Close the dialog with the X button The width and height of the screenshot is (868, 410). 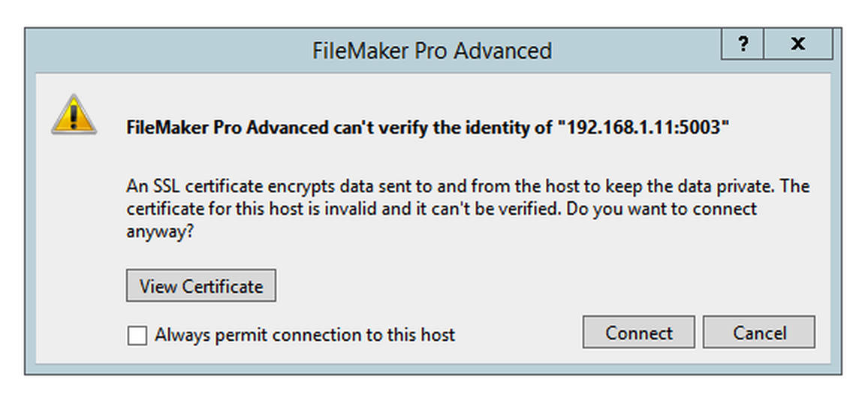[797, 45]
